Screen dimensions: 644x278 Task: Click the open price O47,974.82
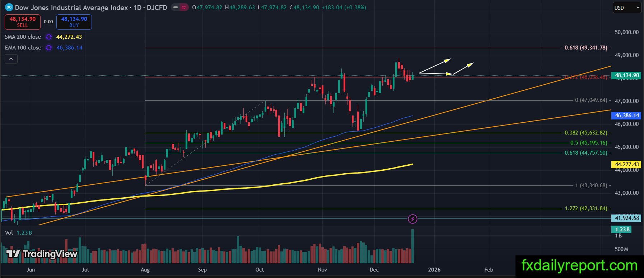[x=207, y=7]
